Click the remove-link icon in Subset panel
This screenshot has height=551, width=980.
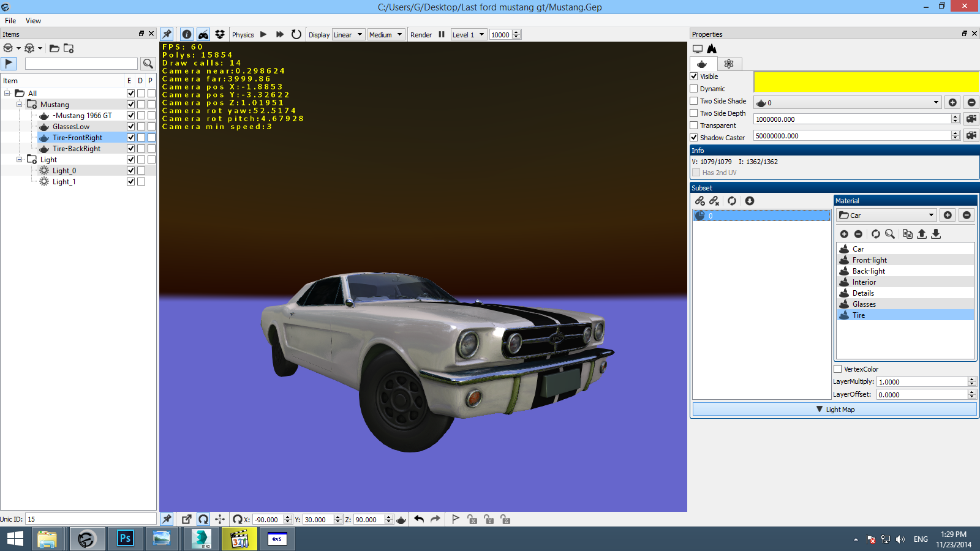click(714, 201)
